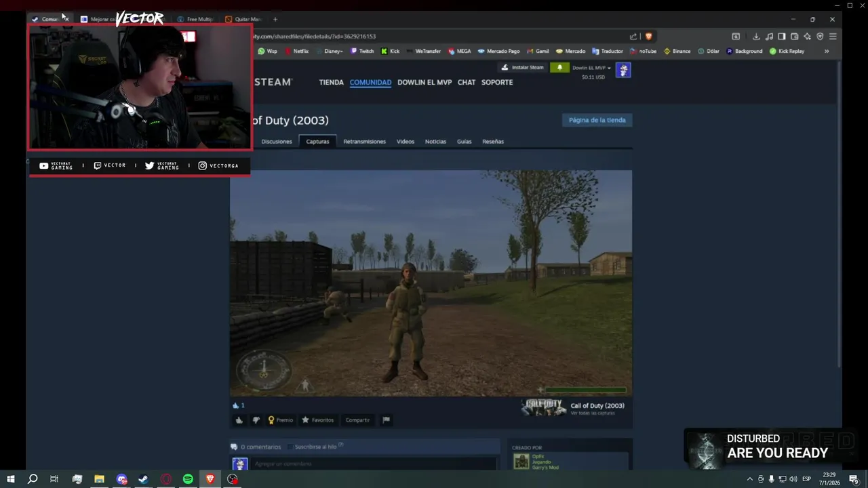Click the Brave Shields lion icon
868x488 pixels.
pyautogui.click(x=648, y=37)
